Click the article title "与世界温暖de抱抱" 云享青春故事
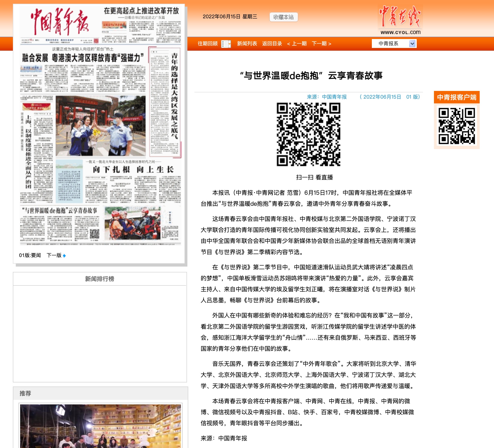 coord(311,76)
